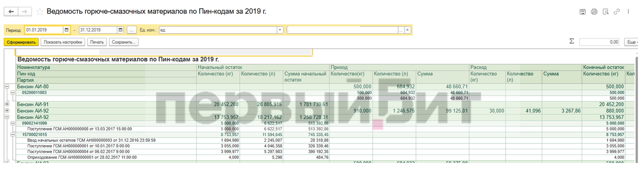This screenshot has height=169, width=644.
Task: Open the Еще menu
Action: point(631,42)
